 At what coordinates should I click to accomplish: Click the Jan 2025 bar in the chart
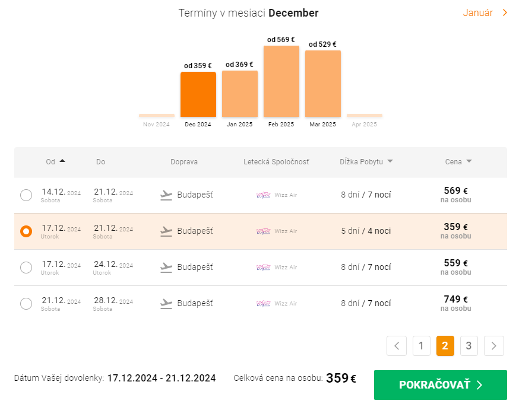click(x=239, y=94)
